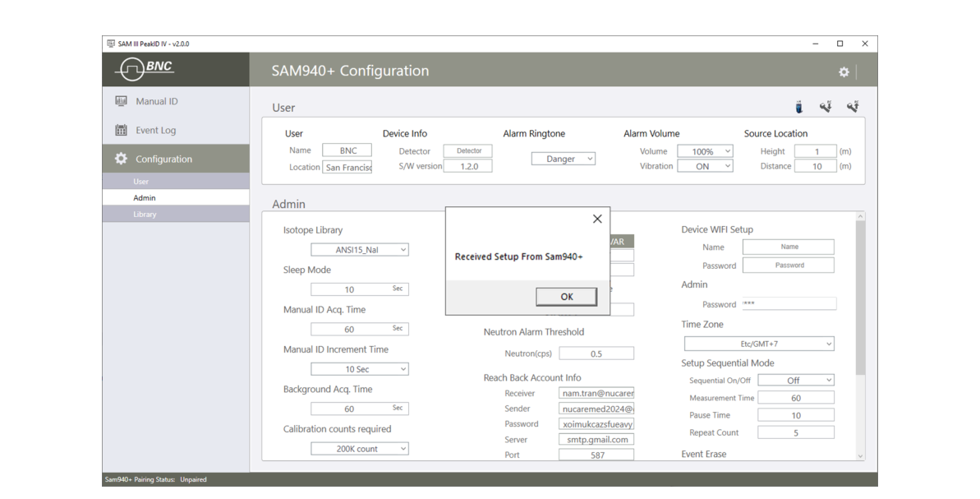Select the User submenu item
This screenshot has height=499, width=980.
(177, 182)
